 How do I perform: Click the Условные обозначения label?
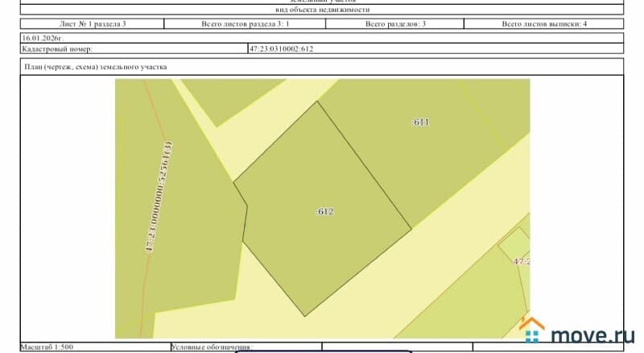(x=212, y=347)
